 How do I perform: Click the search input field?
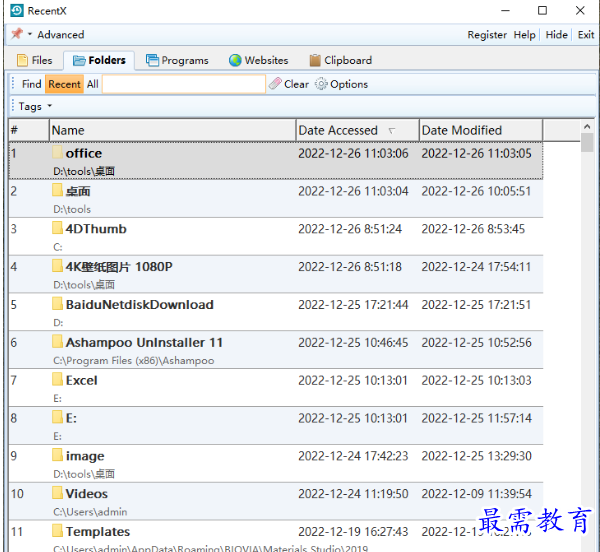pos(183,84)
